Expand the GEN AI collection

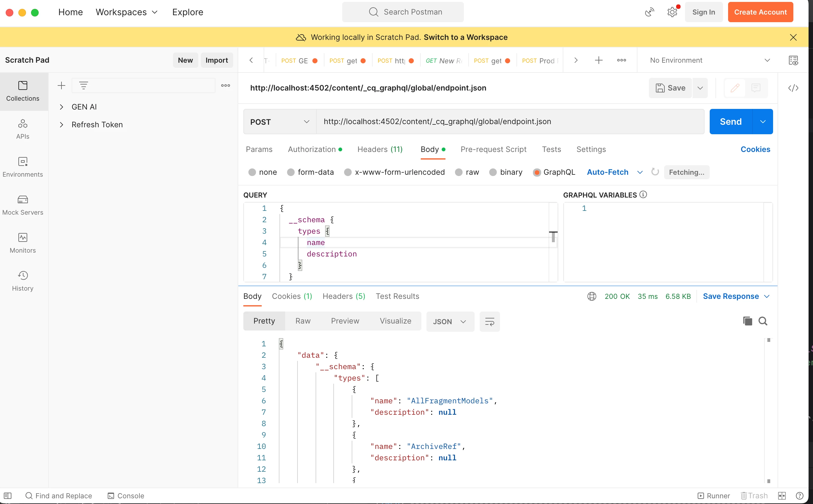(x=61, y=107)
